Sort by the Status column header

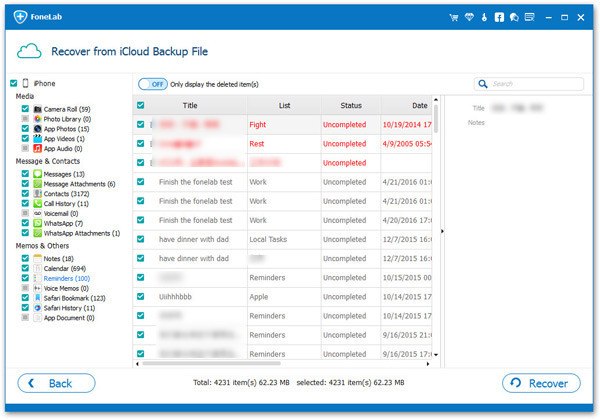pos(351,105)
